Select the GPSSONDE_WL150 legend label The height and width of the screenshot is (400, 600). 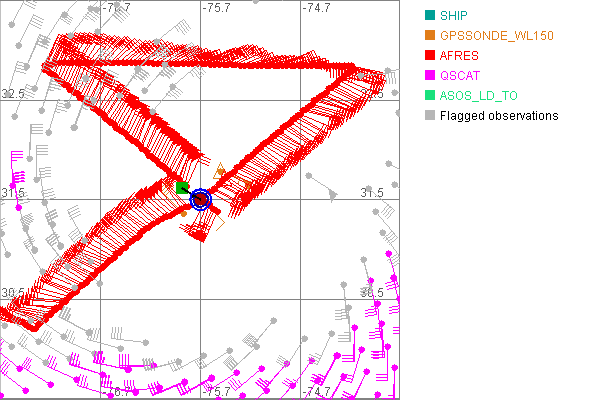pos(497,36)
